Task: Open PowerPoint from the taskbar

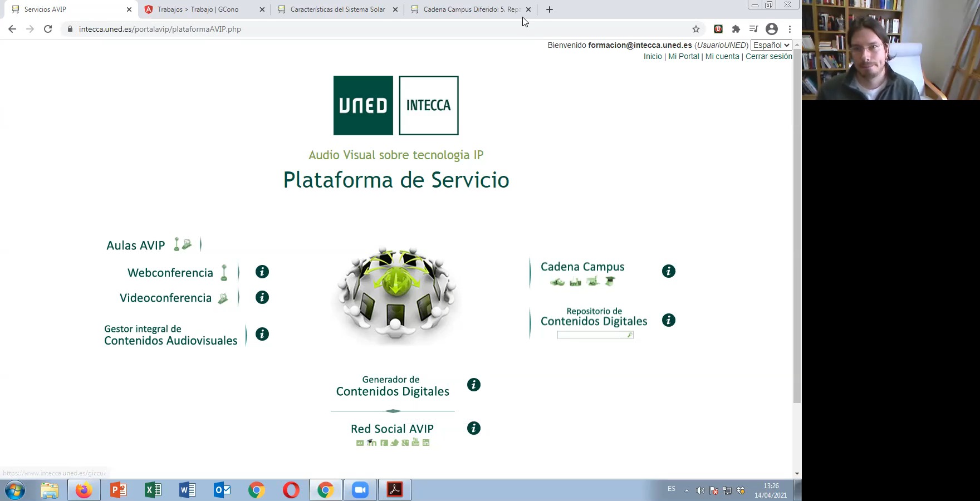Action: [119, 490]
